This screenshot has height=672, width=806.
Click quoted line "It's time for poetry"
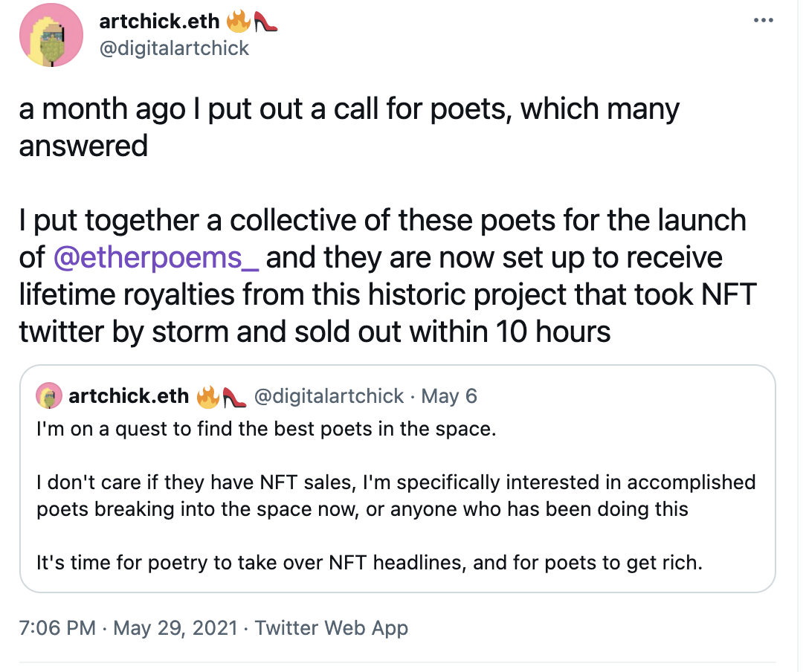pos(369,562)
